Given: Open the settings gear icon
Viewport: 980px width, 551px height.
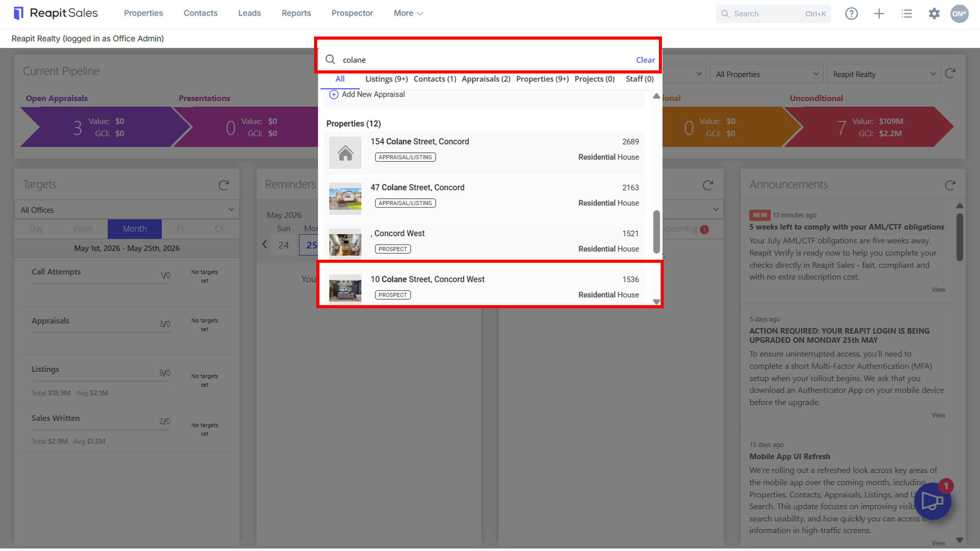Looking at the screenshot, I should pos(934,14).
